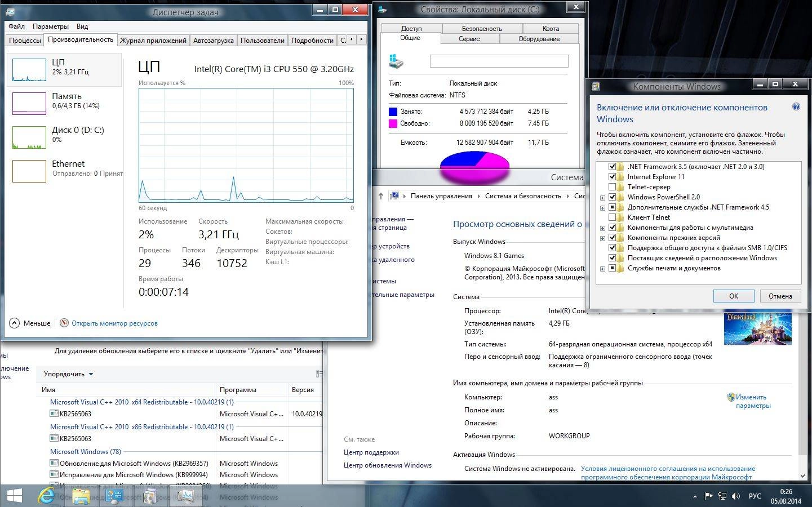Viewport: 812px width, 507px height.
Task: Select CPU graph thumbnail in Task Manager
Action: pos(29,70)
